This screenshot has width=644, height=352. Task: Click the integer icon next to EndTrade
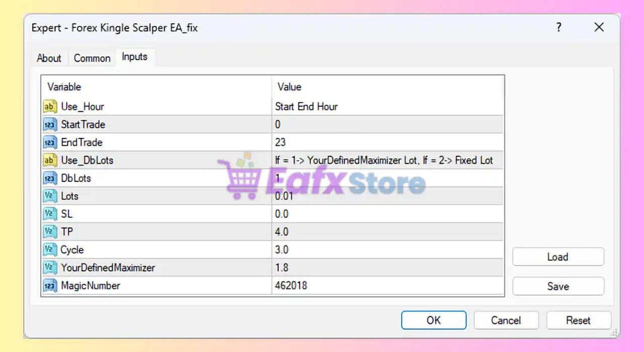(x=50, y=142)
